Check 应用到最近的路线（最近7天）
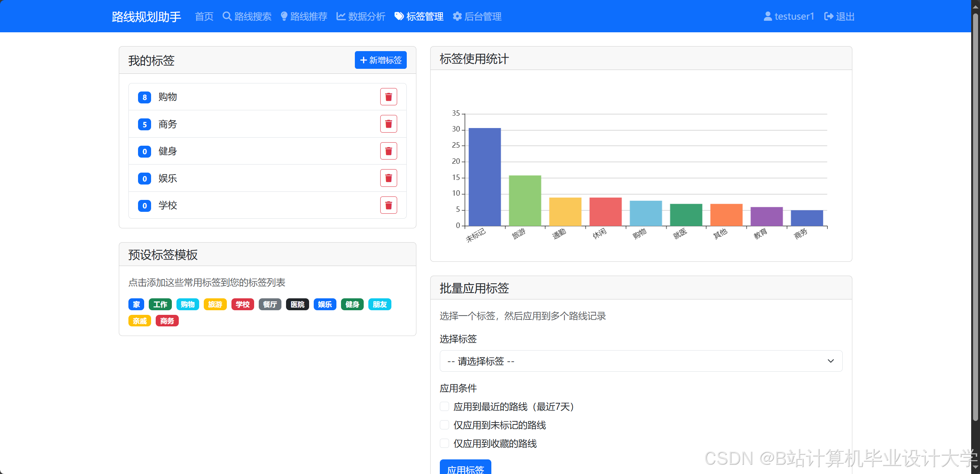This screenshot has width=980, height=474. coord(444,406)
